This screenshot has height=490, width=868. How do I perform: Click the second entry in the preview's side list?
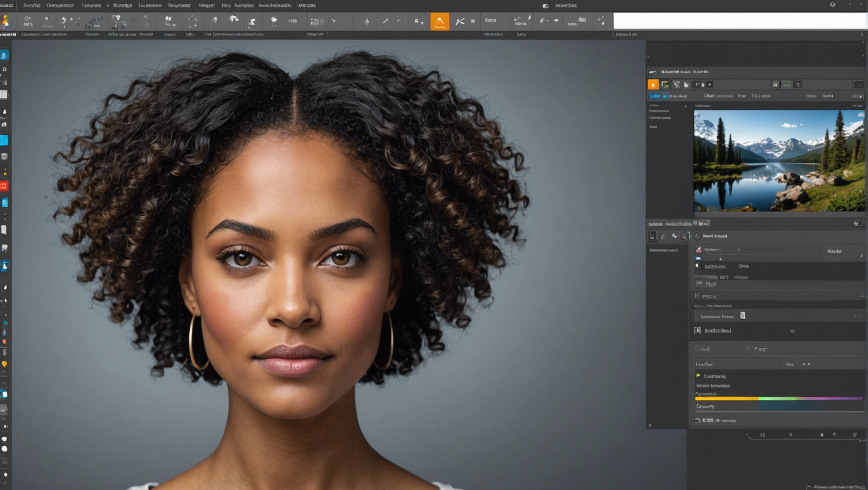(x=660, y=118)
